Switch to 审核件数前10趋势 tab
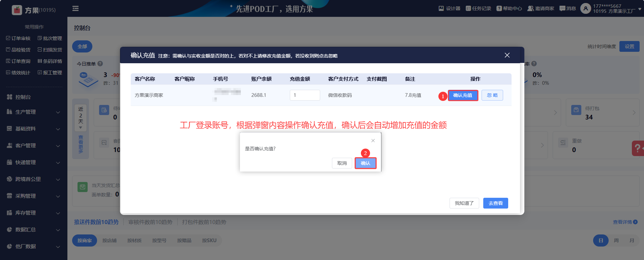The height and width of the screenshot is (260, 644). [x=150, y=222]
